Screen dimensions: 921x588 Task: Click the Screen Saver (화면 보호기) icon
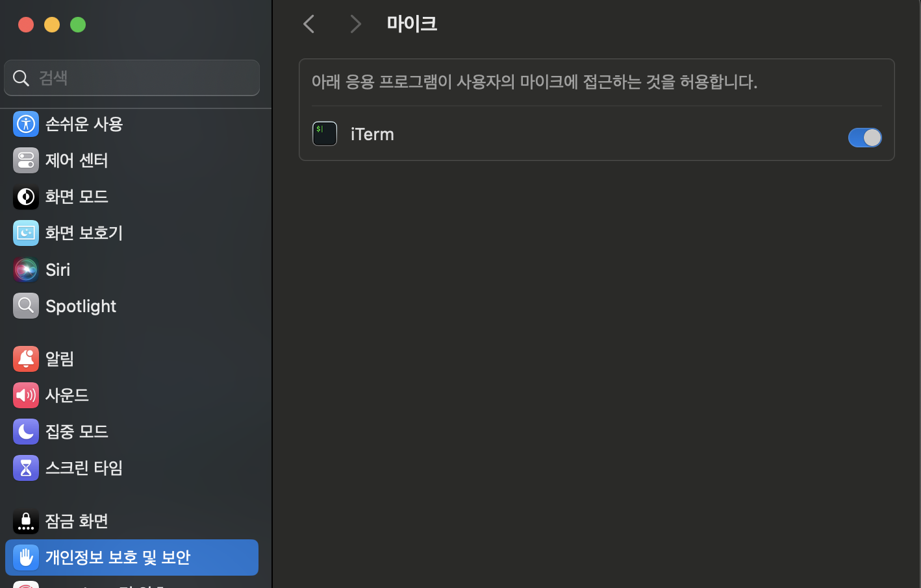coord(26,233)
